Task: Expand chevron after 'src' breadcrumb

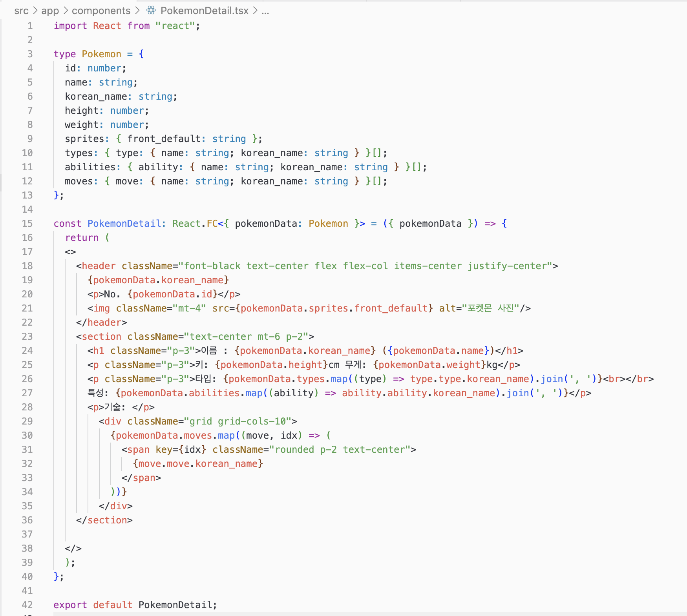Action: [35, 11]
